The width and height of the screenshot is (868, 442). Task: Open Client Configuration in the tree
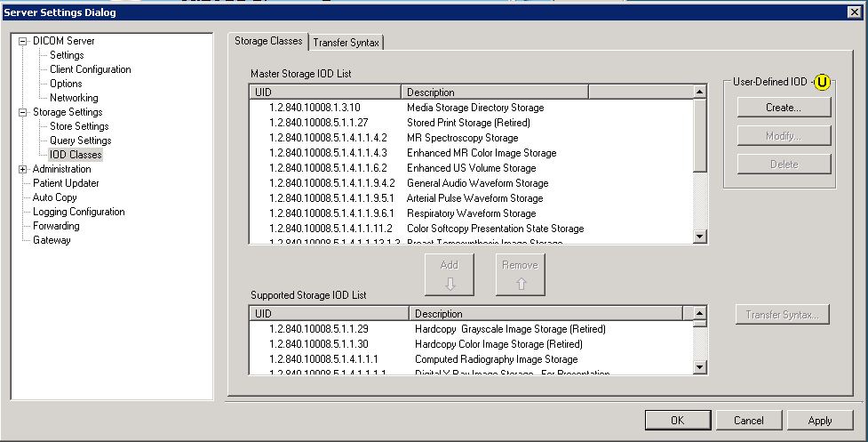(x=90, y=69)
